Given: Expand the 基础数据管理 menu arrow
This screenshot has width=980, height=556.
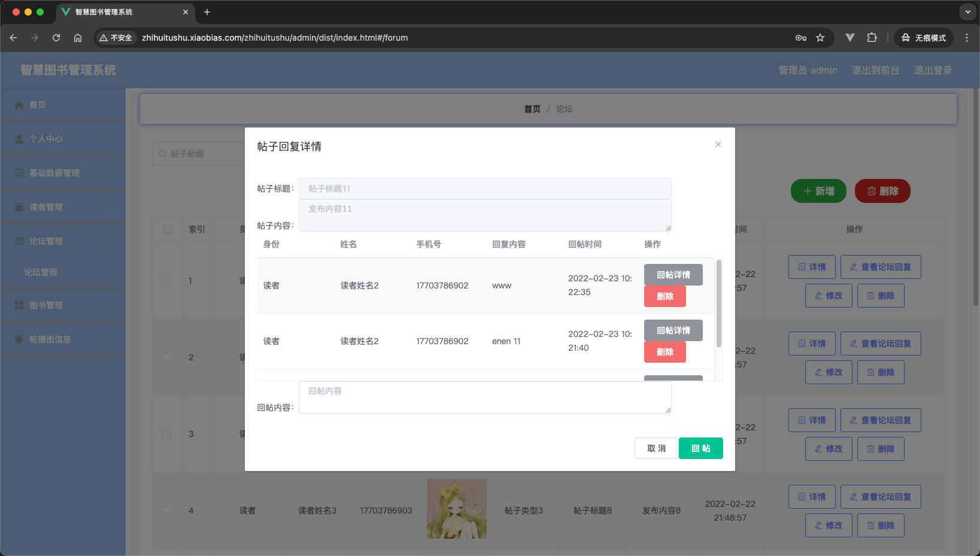Looking at the screenshot, I should point(110,173).
